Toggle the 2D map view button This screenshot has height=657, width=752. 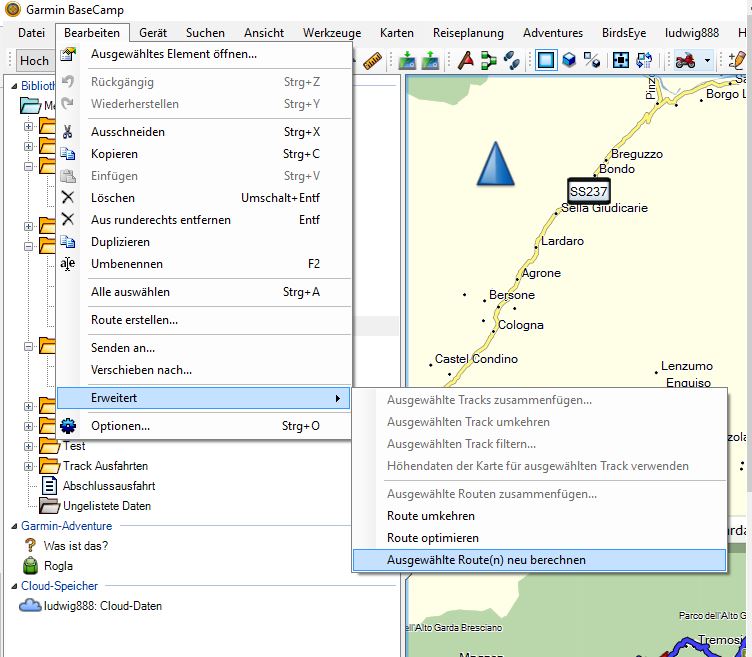pos(545,61)
